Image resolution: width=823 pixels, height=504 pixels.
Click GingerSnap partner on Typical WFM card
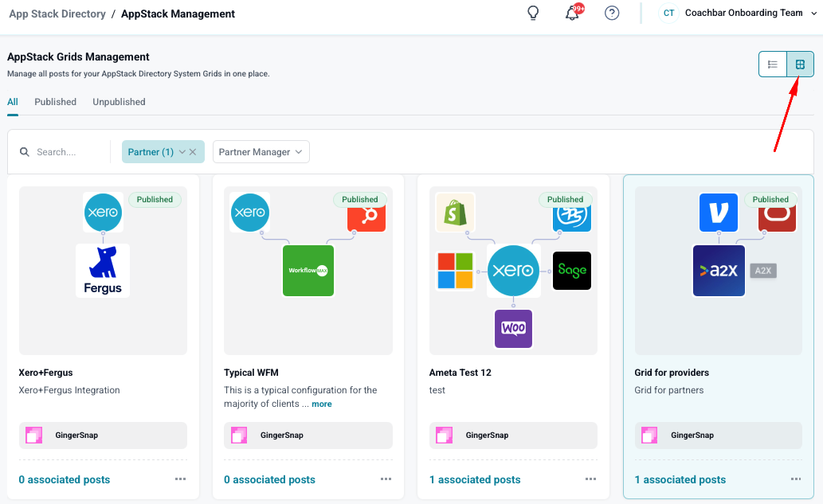point(308,436)
